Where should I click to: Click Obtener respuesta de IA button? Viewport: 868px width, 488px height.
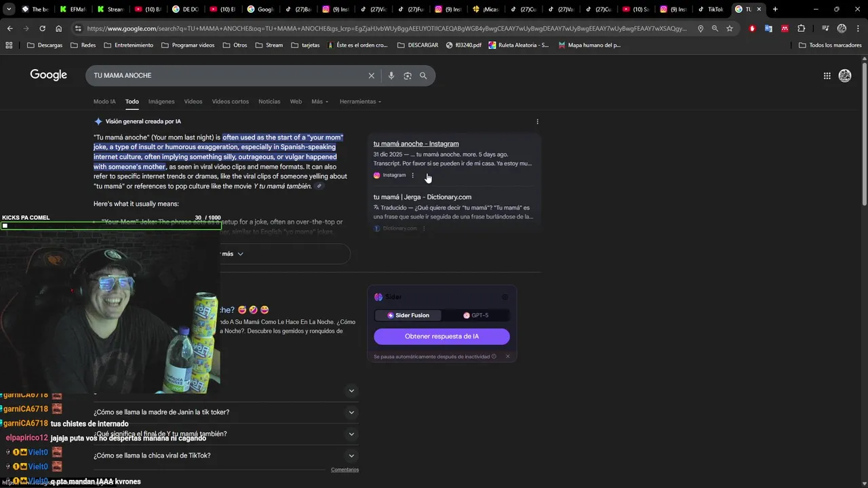click(x=441, y=336)
